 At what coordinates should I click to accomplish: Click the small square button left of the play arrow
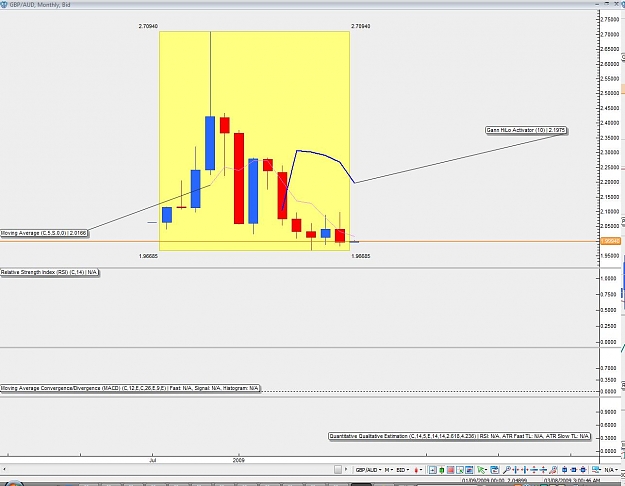point(338,470)
